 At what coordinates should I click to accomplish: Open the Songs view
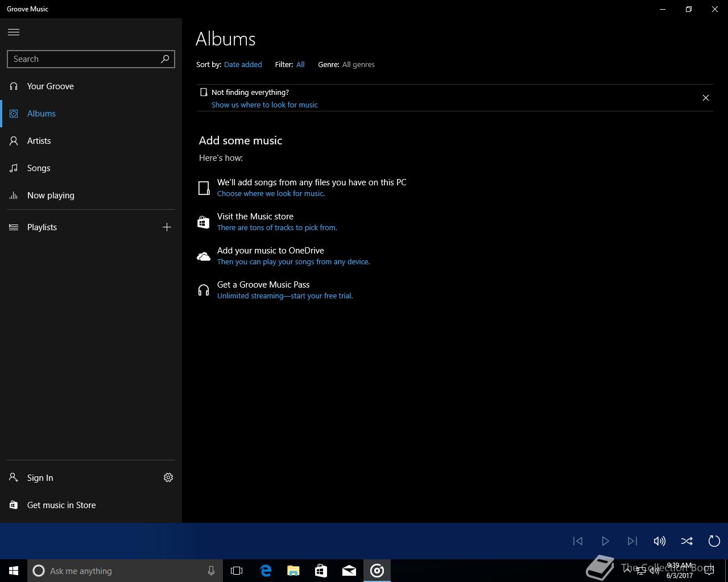91,168
